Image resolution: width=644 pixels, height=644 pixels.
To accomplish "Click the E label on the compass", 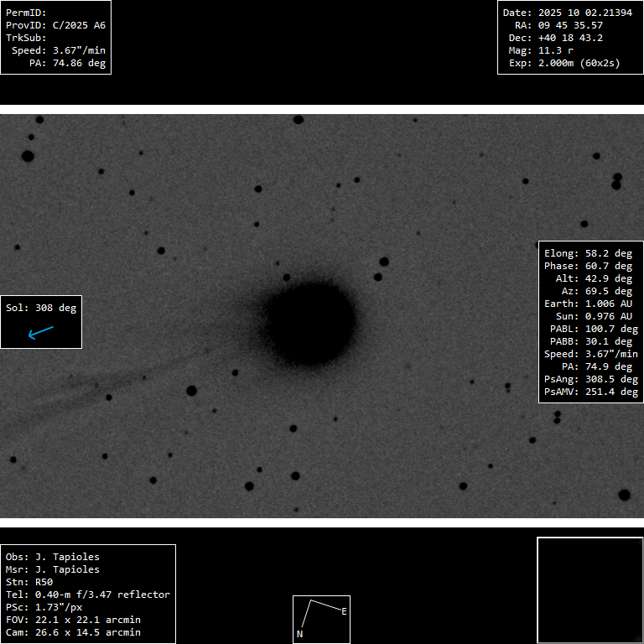I will (x=344, y=611).
